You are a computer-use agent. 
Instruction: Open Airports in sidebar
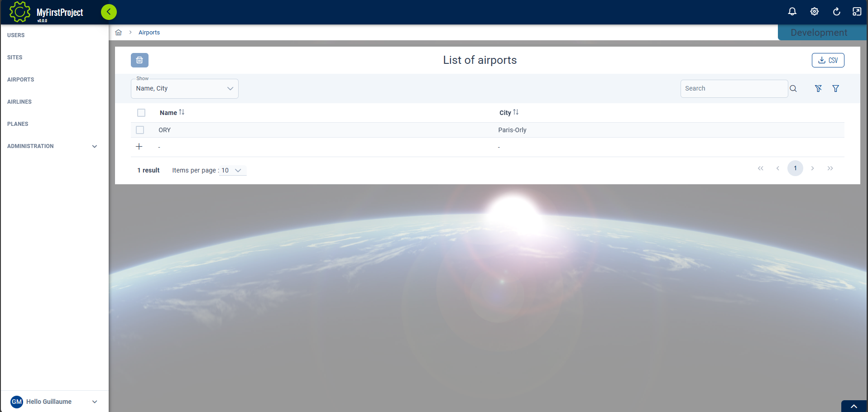coord(21,80)
